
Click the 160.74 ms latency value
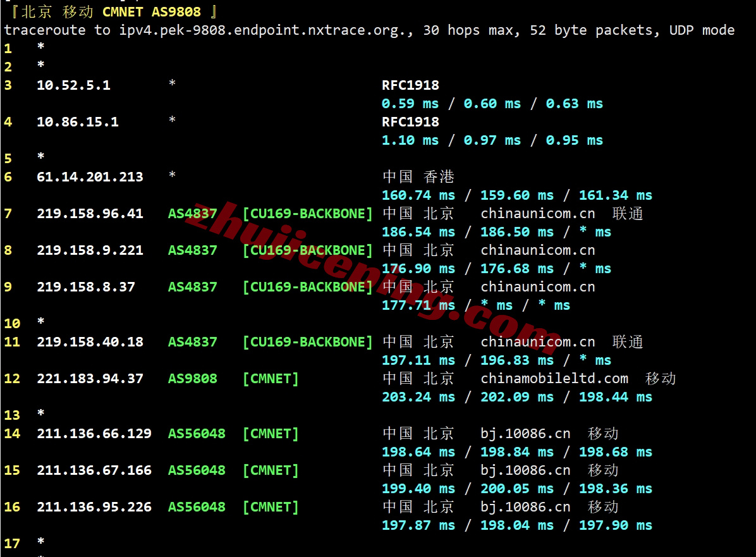pos(418,195)
